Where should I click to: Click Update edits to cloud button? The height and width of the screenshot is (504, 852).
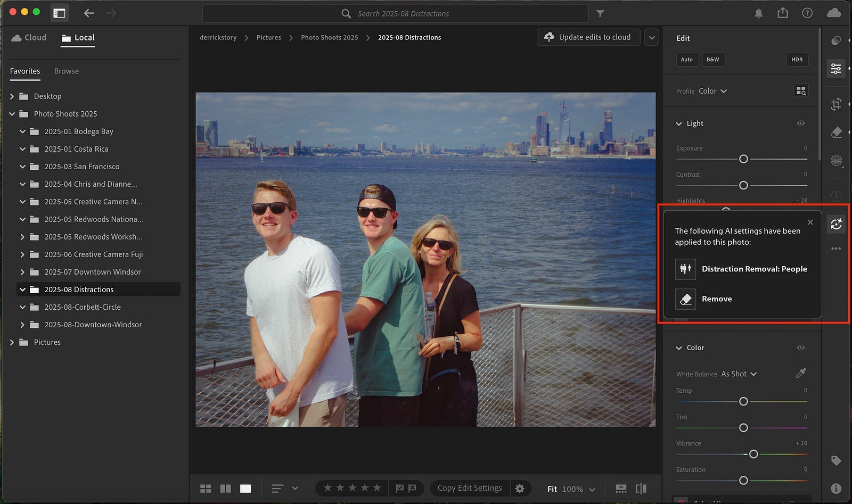pyautogui.click(x=588, y=37)
